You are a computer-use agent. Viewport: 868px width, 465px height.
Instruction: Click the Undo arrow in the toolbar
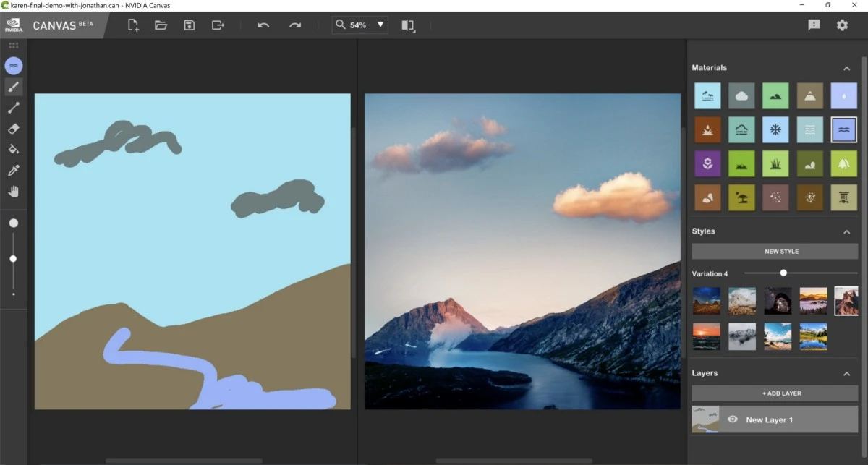coord(263,25)
